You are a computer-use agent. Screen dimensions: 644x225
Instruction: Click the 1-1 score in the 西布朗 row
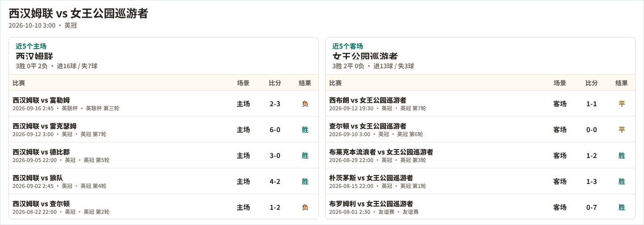point(592,104)
